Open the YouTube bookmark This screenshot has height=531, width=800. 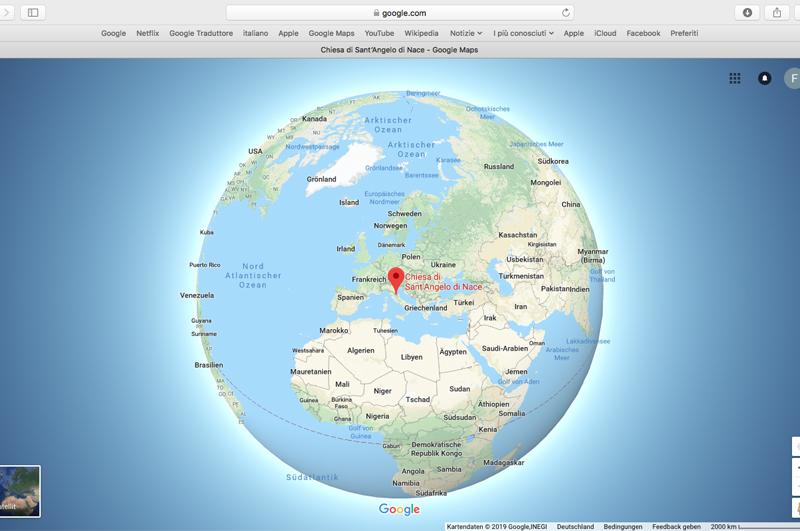point(379,33)
